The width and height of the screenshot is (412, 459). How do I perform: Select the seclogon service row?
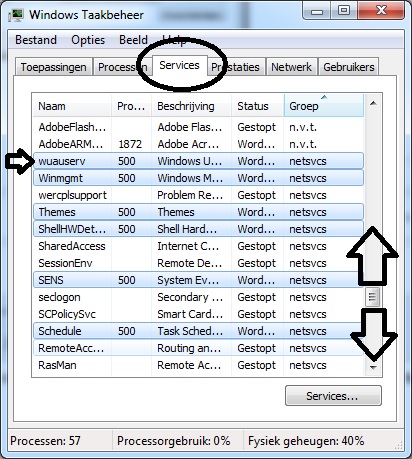pyautogui.click(x=198, y=297)
